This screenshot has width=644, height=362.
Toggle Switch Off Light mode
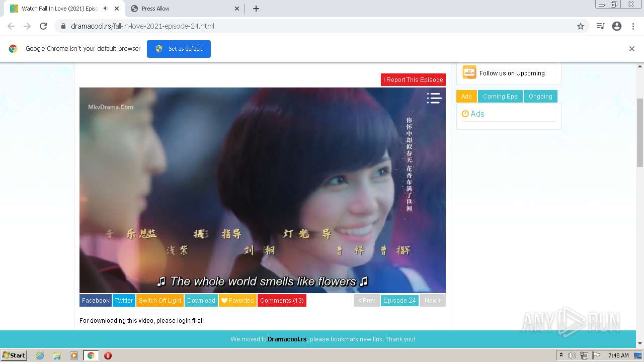[x=160, y=301]
